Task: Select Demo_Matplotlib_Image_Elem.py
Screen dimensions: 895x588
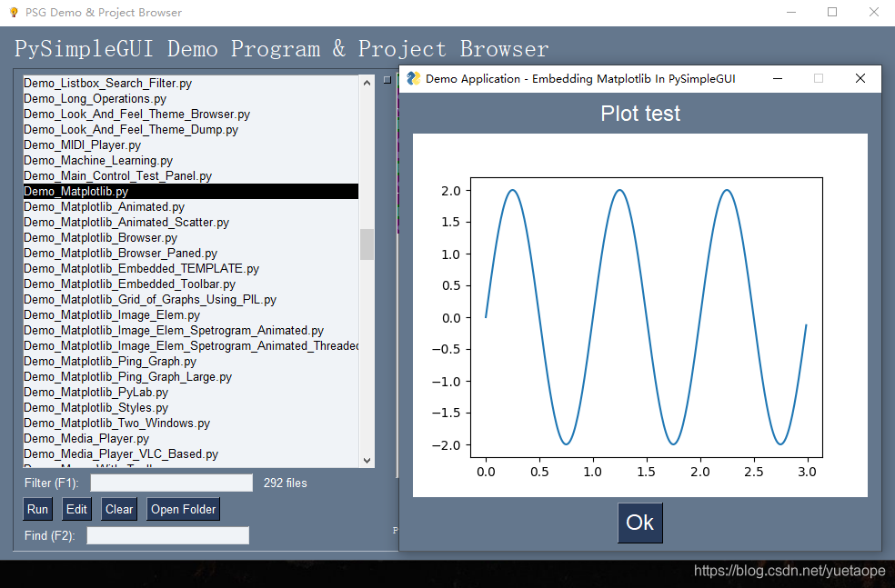Action: (191, 314)
